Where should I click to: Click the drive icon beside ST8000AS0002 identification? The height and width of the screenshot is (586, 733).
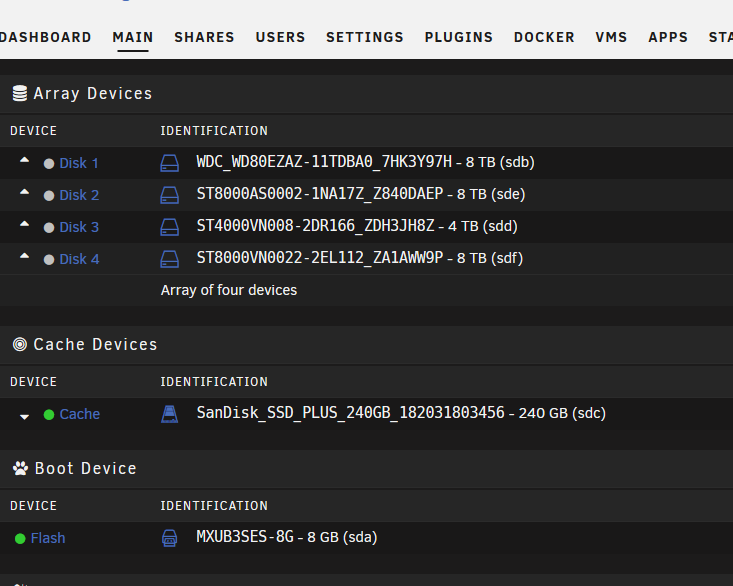tap(169, 195)
